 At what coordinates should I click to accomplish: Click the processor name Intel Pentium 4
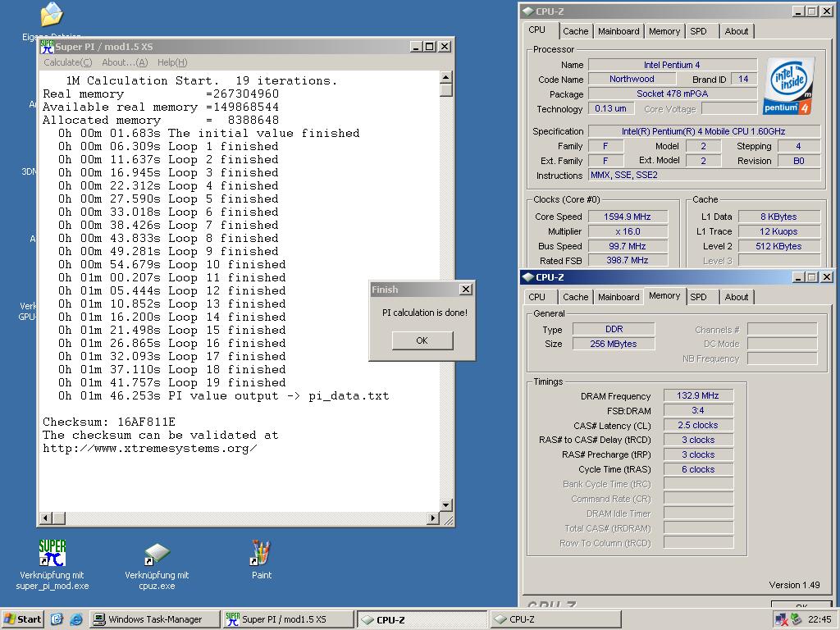pyautogui.click(x=673, y=65)
